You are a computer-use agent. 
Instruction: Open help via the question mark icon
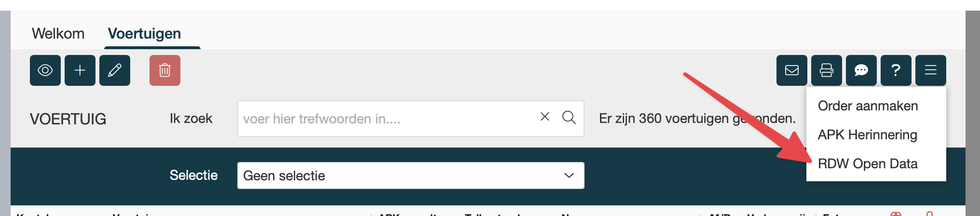(x=896, y=70)
